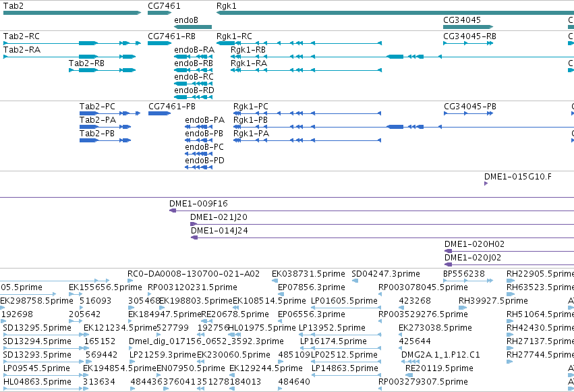Select the Tab2-RC transcript label
The image size is (574, 392).
coord(22,36)
